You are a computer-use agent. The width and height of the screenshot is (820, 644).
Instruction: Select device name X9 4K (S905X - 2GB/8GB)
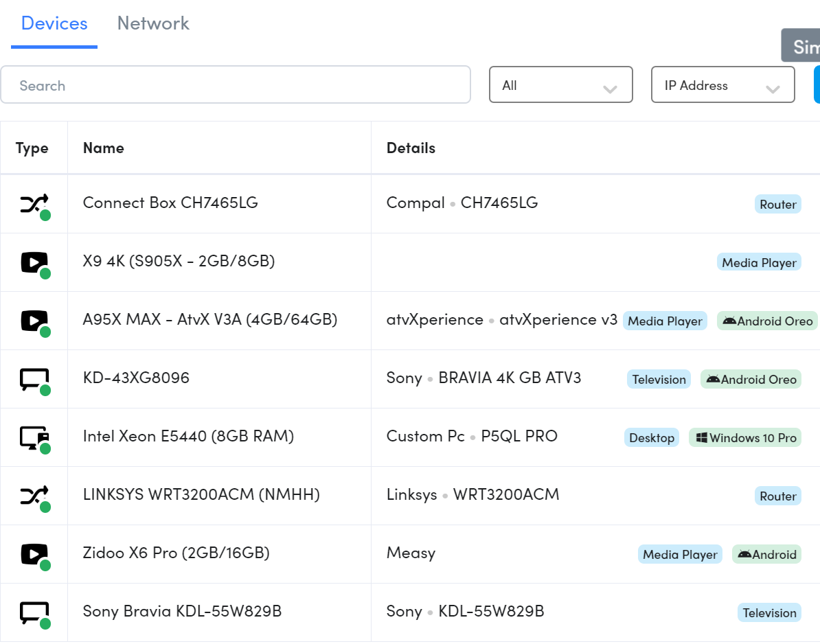[179, 261]
